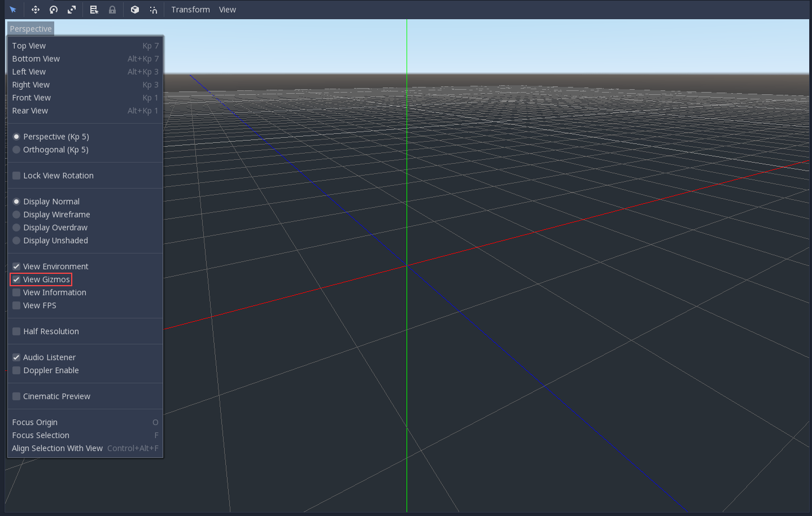Select Display Wireframe mode
The width and height of the screenshot is (812, 516).
click(x=56, y=214)
